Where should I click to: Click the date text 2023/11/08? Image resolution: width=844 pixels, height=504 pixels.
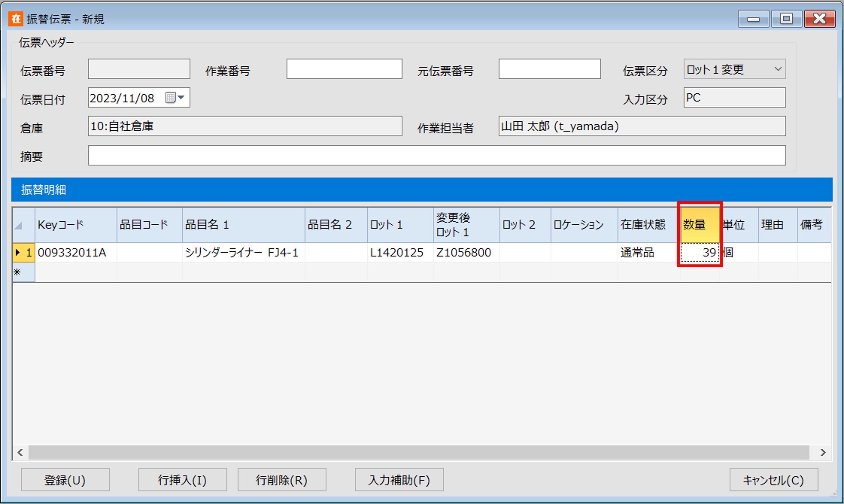tap(122, 98)
